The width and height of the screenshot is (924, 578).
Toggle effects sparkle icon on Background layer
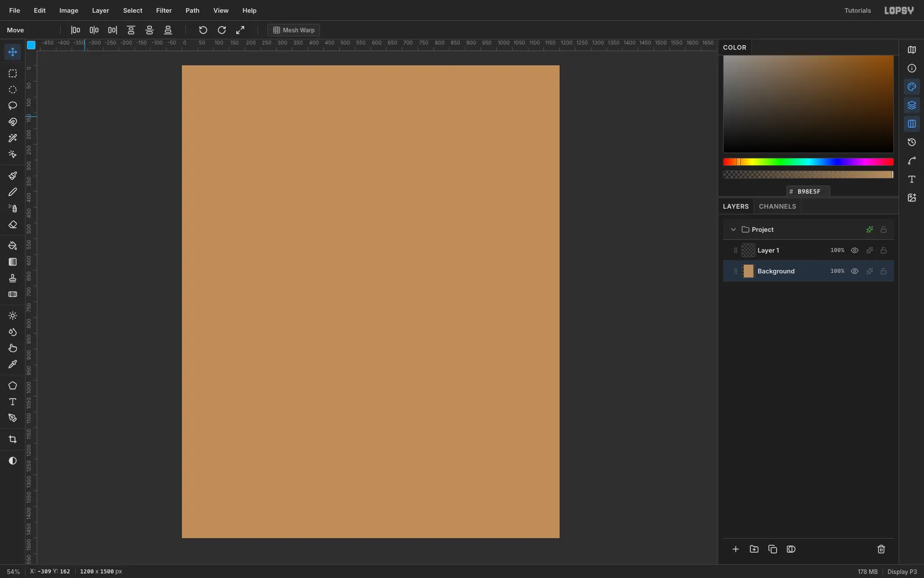point(869,271)
